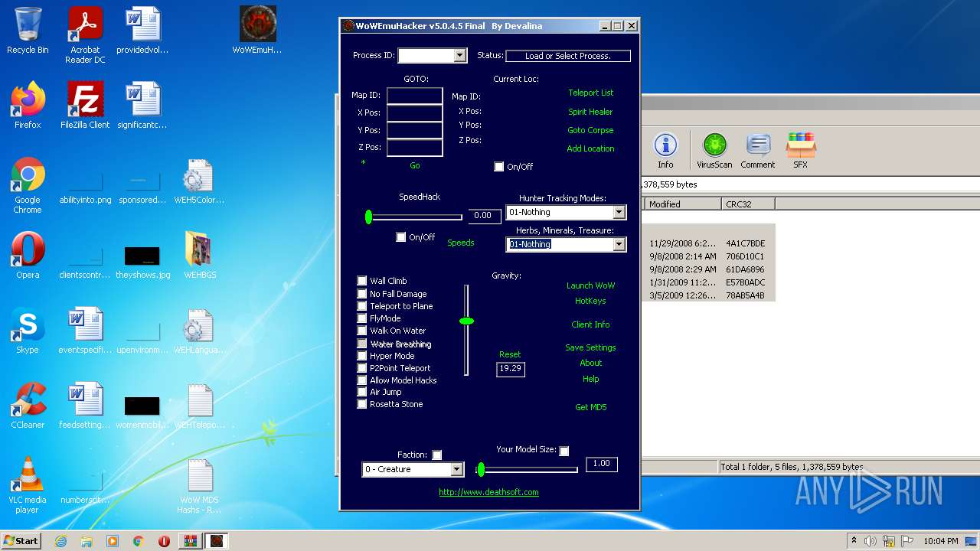Enable No Fall Damage checkbox
Screen dimensions: 980x551
point(362,294)
